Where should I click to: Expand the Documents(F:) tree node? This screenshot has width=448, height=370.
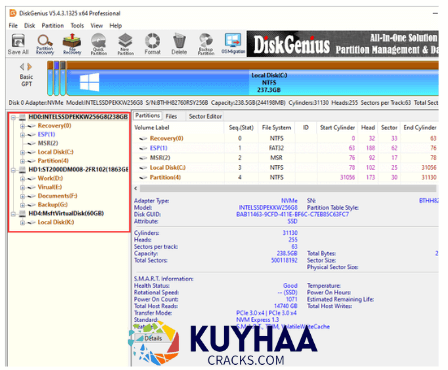point(22,196)
